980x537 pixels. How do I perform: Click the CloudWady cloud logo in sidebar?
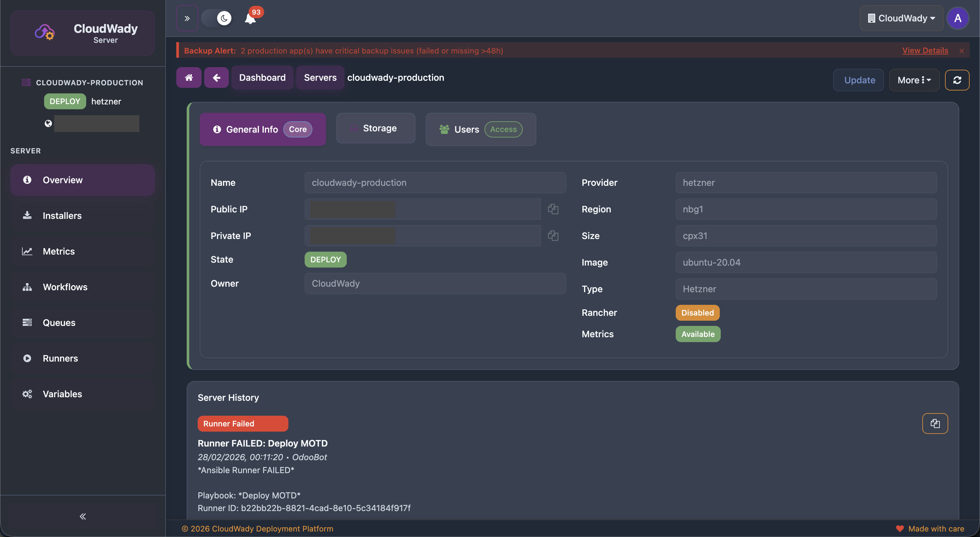point(44,32)
